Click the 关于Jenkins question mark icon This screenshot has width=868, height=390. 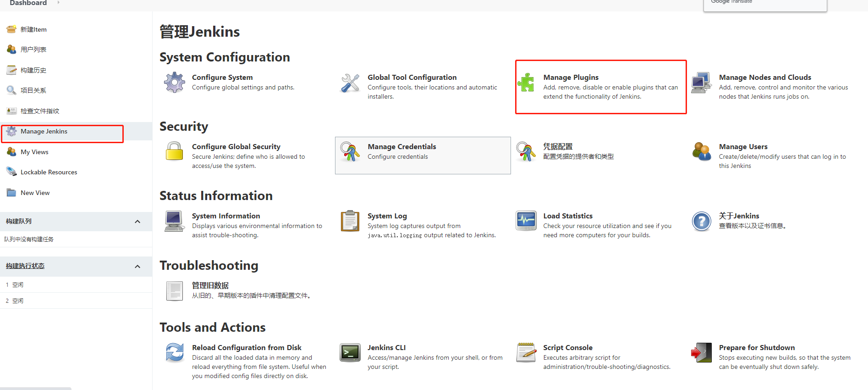pos(702,221)
